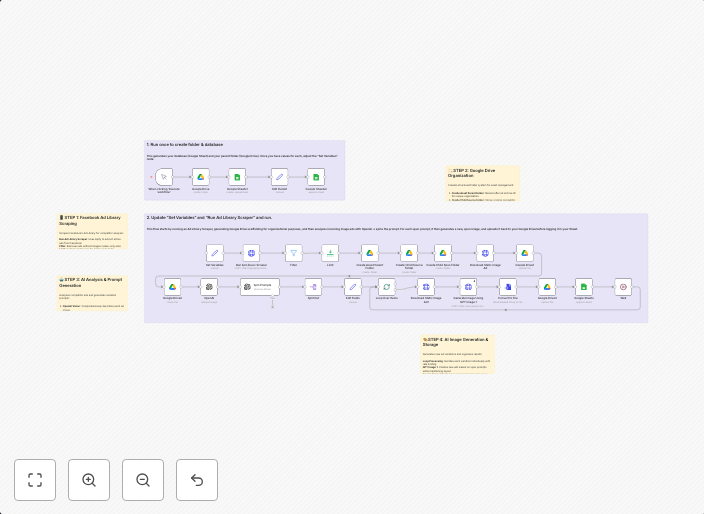The image size is (704, 514).
Task: Open the OpenAI node
Action: (209, 287)
